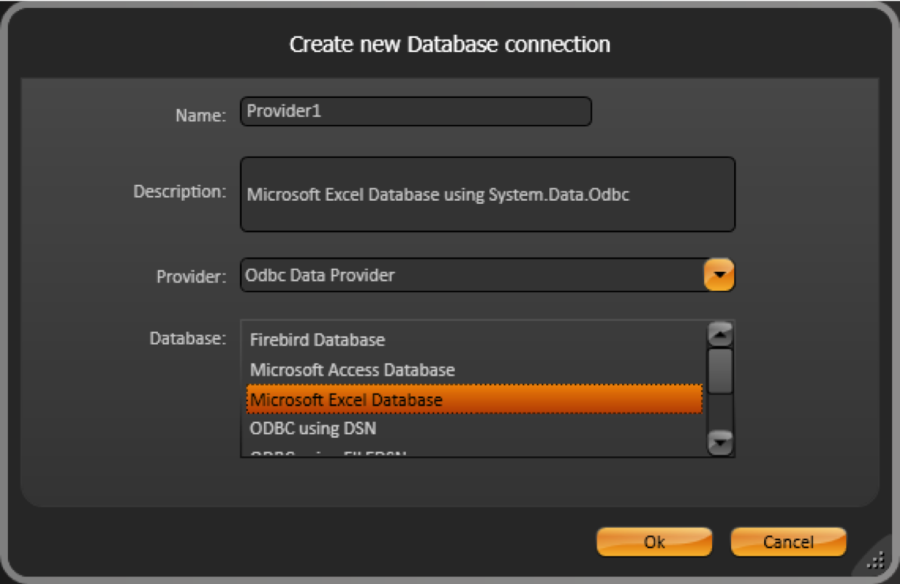Click the Description label text
This screenshot has height=584, width=900.
180,191
